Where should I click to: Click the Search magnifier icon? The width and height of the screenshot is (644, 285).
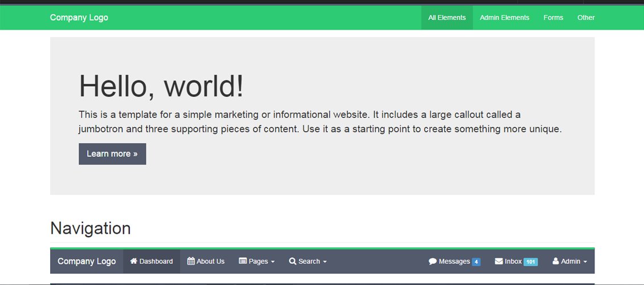coord(293,261)
